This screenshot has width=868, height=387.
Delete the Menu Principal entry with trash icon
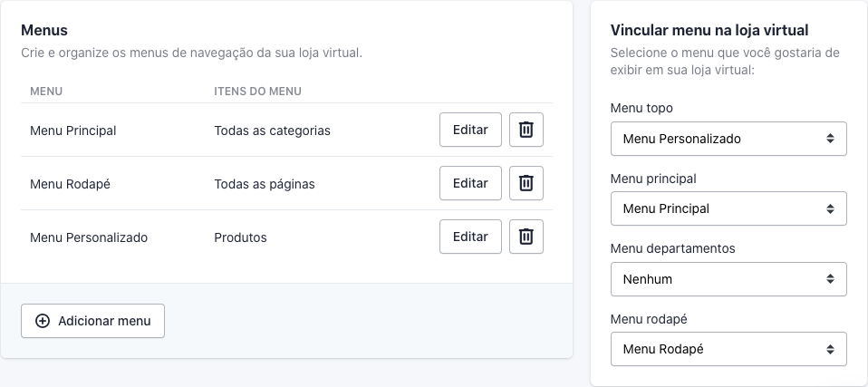(x=526, y=130)
